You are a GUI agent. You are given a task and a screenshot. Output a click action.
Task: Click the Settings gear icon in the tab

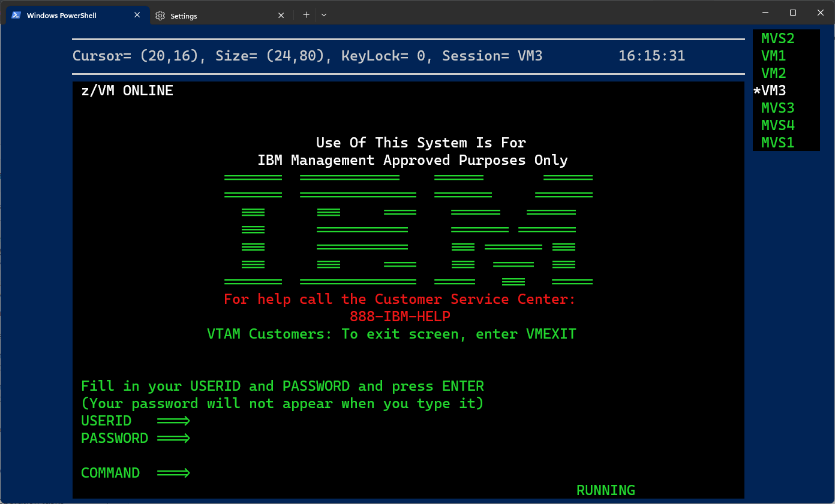point(160,16)
